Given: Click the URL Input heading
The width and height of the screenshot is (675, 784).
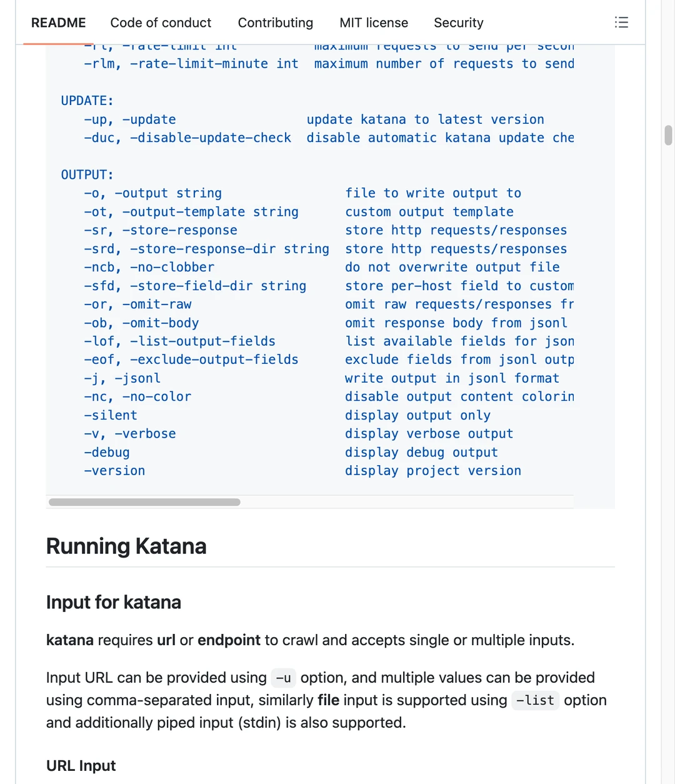Looking at the screenshot, I should pyautogui.click(x=81, y=765).
